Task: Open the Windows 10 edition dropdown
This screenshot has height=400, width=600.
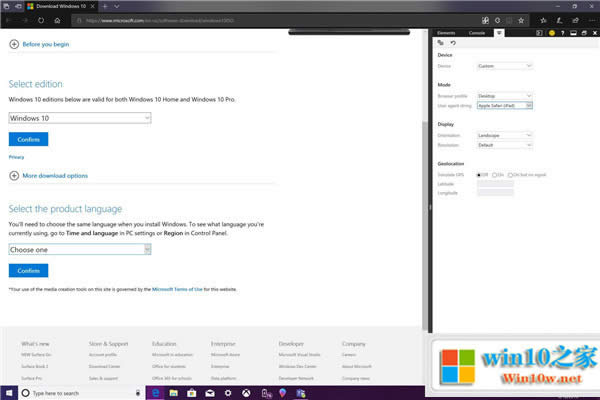Action: tap(79, 118)
